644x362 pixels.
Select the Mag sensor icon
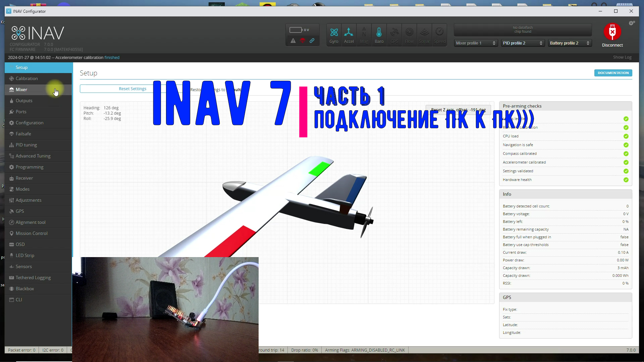pyautogui.click(x=364, y=35)
